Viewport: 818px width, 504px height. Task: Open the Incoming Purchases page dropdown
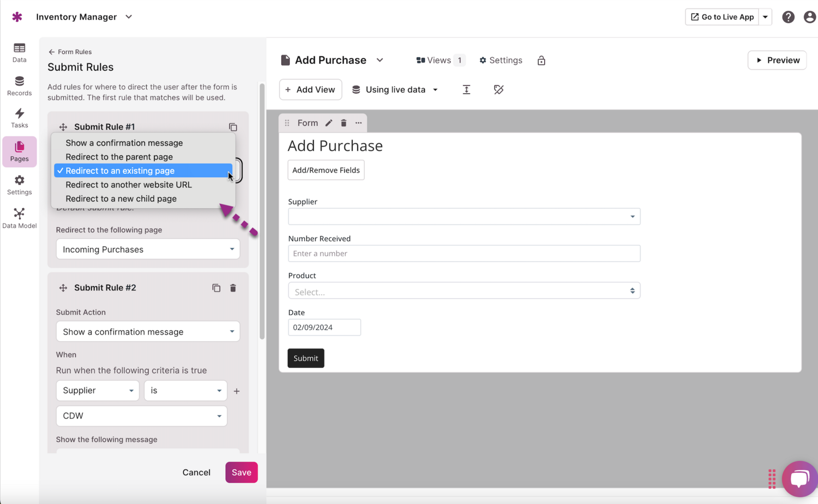[x=148, y=249]
